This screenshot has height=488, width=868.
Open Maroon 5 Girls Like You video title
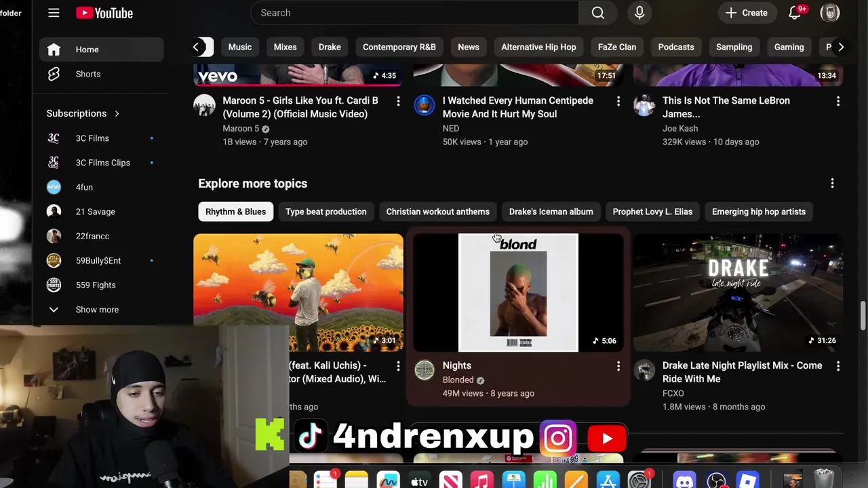point(300,107)
